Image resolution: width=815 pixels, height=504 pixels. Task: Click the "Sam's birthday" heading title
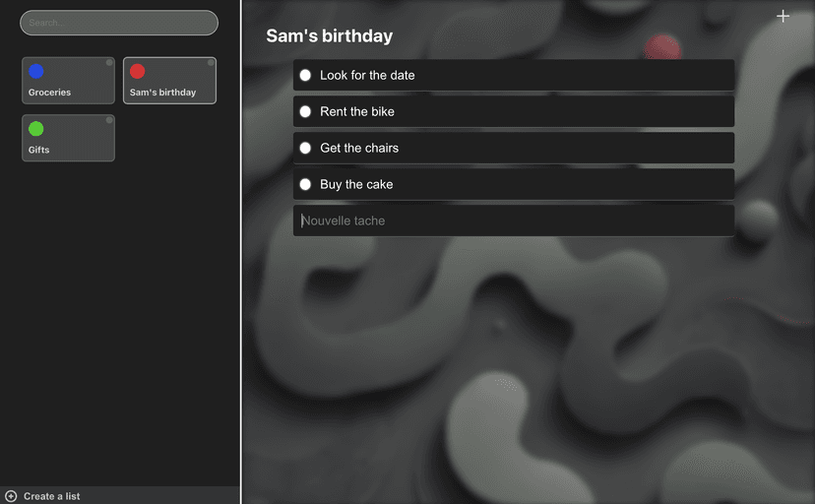tap(329, 36)
